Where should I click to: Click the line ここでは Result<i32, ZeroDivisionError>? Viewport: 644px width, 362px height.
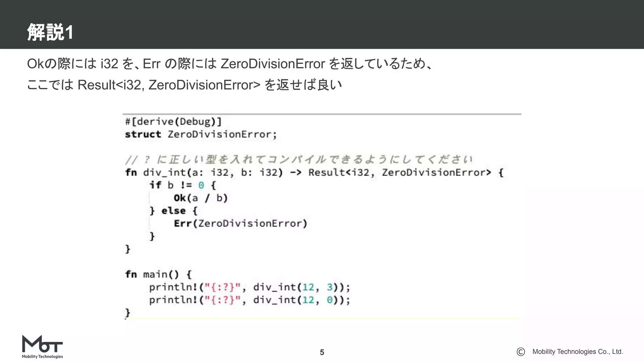click(184, 85)
